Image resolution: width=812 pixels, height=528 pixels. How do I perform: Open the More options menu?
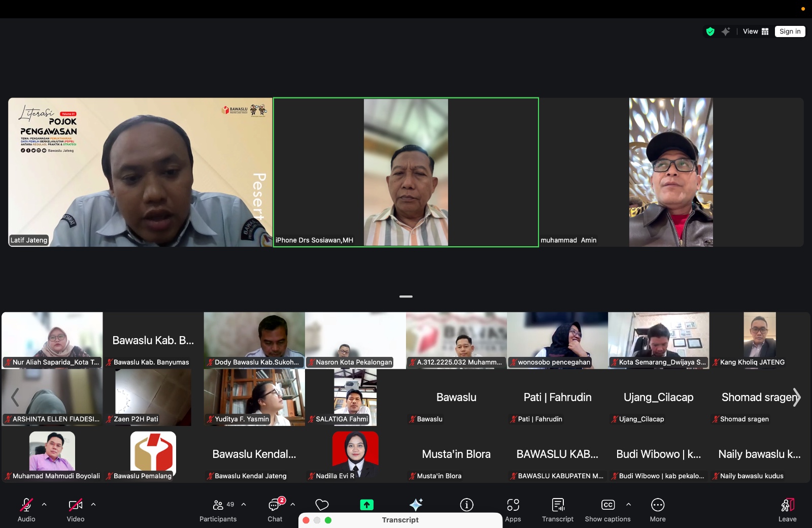point(657,510)
